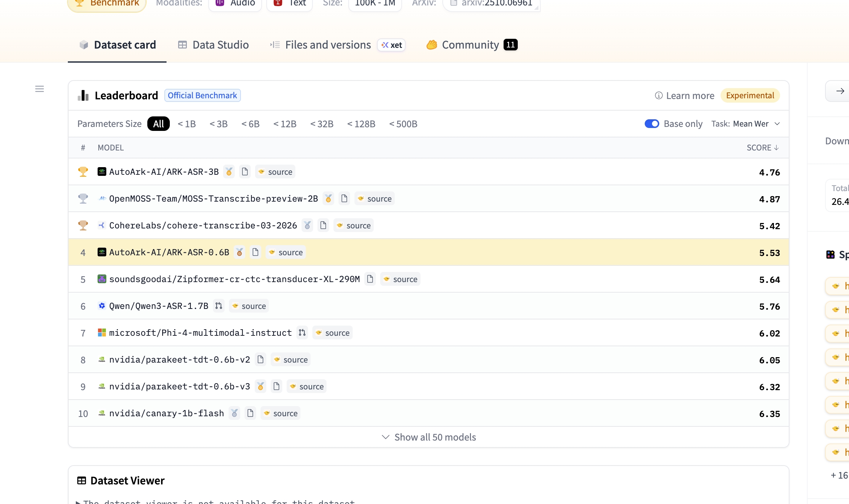The height and width of the screenshot is (504, 849).
Task: Filter models by < 500B parameters
Action: click(403, 124)
